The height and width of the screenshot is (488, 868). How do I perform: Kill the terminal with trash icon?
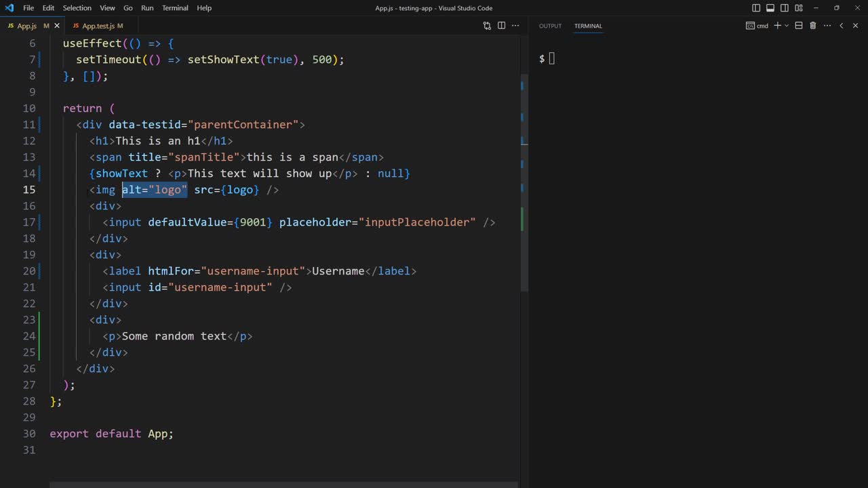[x=813, y=26]
